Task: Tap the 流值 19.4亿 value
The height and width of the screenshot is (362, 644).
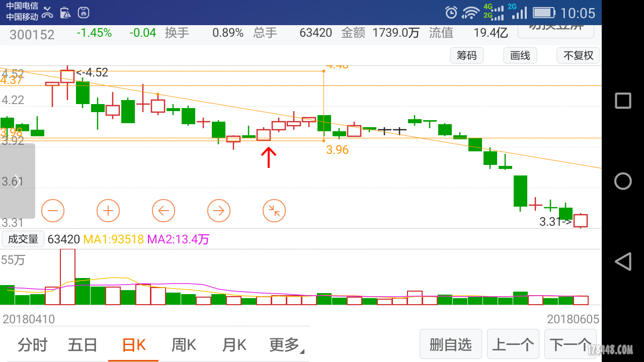Action: coord(491,33)
